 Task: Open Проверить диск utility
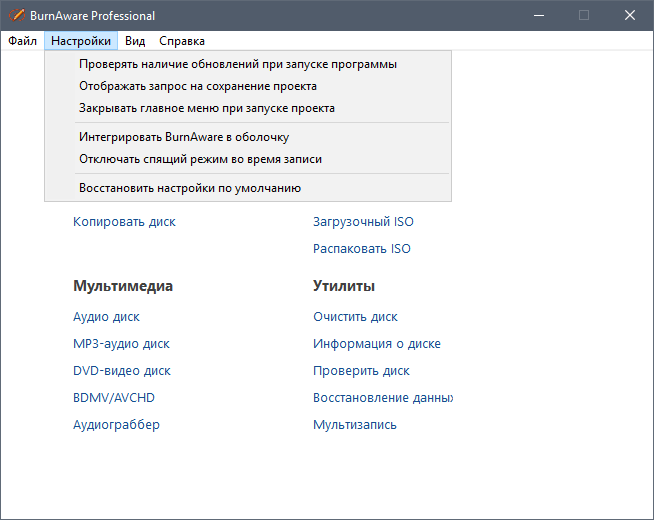click(362, 371)
